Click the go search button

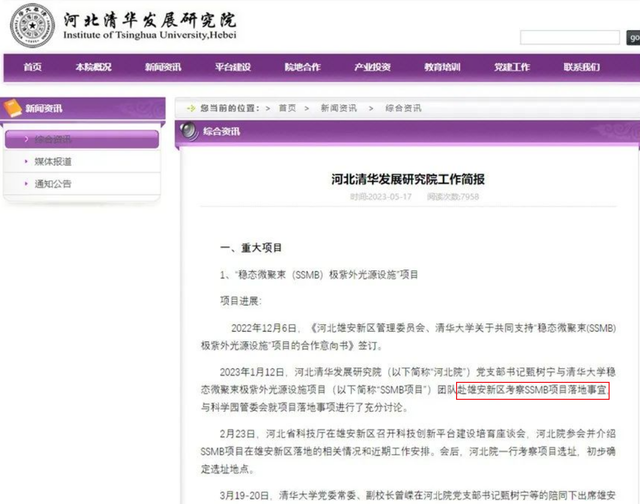point(633,38)
